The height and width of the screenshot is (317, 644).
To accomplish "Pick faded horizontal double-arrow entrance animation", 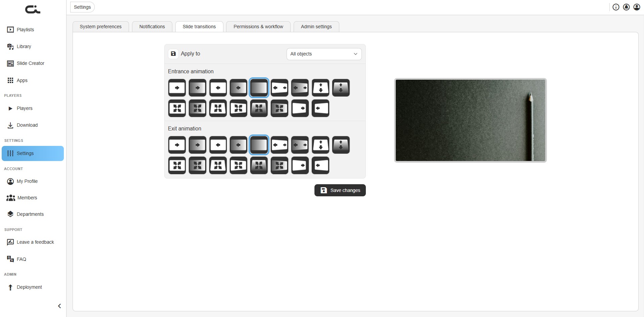I will click(x=300, y=88).
